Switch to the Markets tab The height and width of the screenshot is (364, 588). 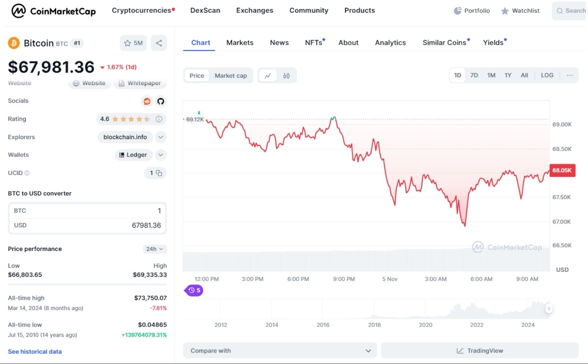coord(240,43)
